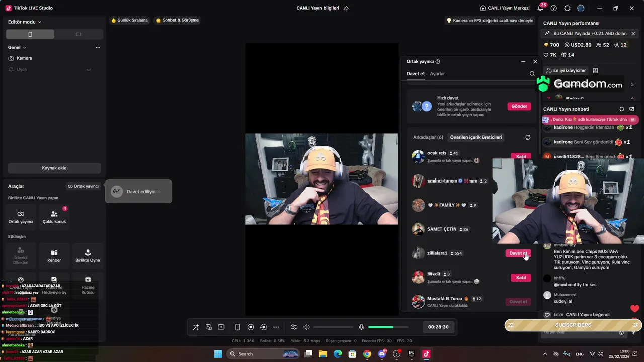Adjust the speaker volume slider
Viewport: 644px width, 362px height.
pyautogui.click(x=333, y=327)
